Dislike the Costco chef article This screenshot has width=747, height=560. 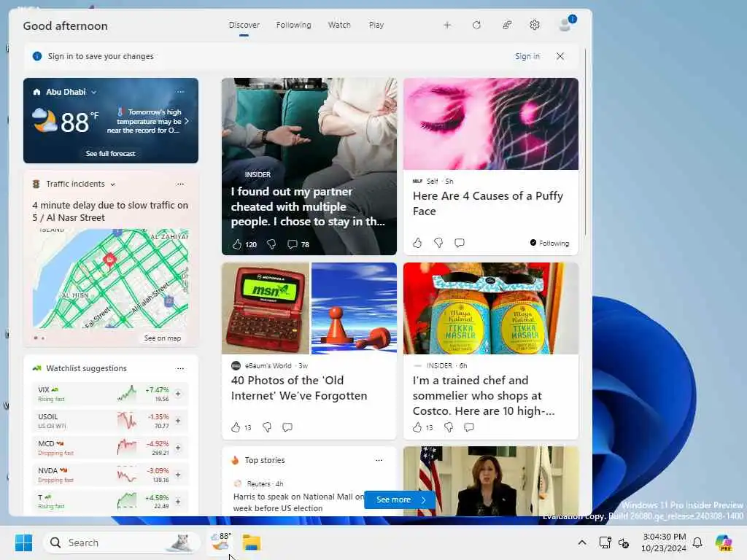point(449,427)
